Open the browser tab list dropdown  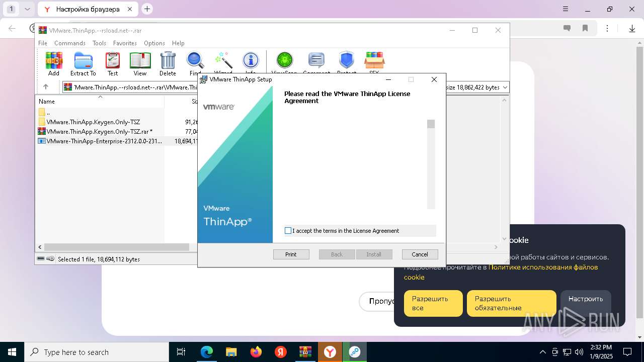(x=28, y=9)
